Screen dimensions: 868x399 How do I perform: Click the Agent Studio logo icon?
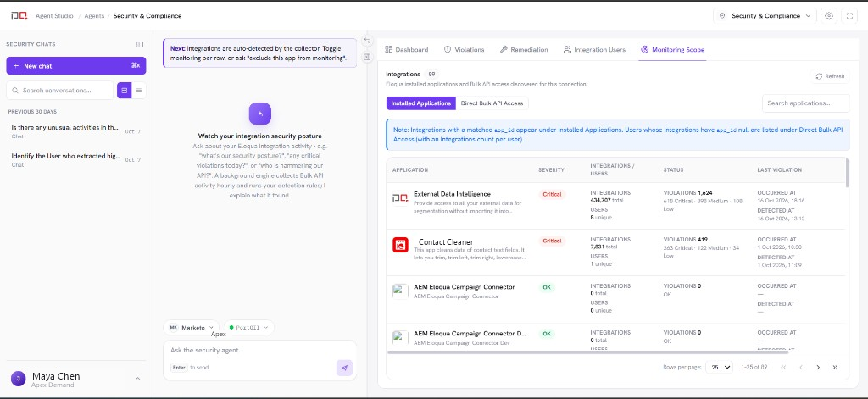coord(19,16)
